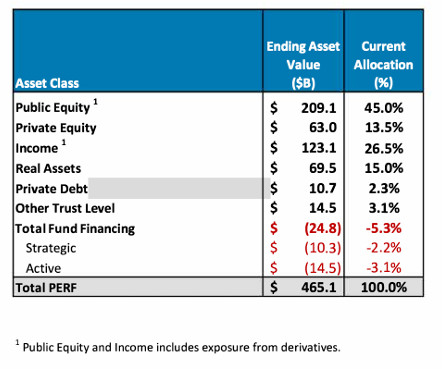Screen dimensions: 442x369
Task: Click the Current Allocation (%) header
Action: click(x=384, y=65)
